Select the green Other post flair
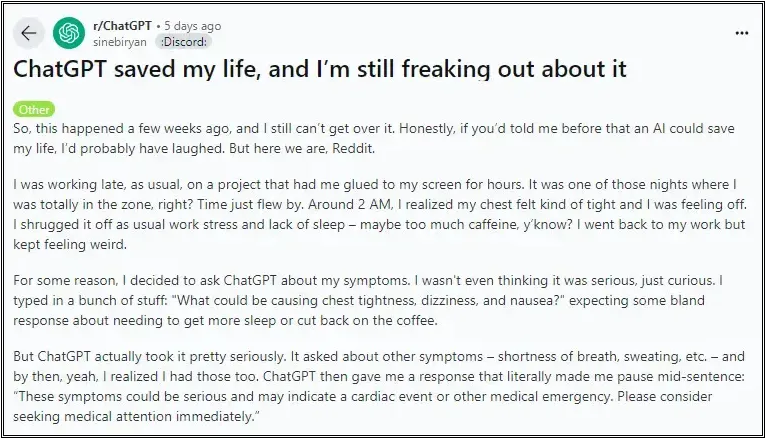Image resolution: width=766 pixels, height=439 pixels. 34,109
